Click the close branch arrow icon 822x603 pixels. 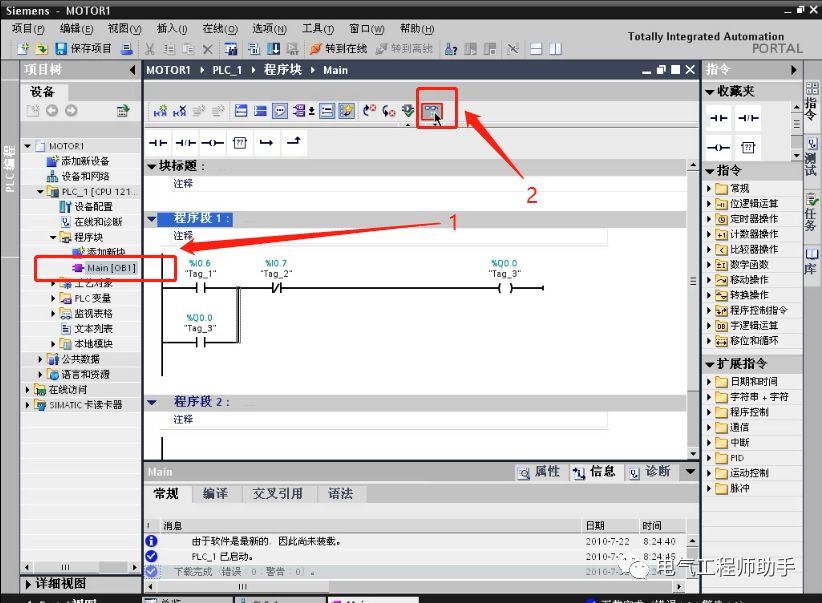[294, 142]
